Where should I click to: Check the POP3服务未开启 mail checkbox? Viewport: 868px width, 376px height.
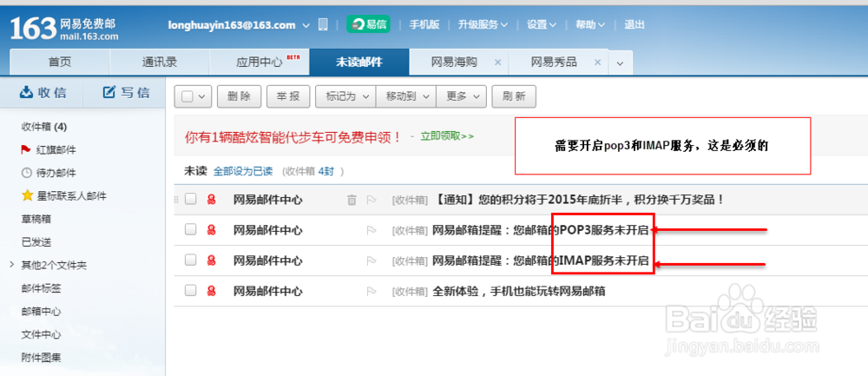[x=190, y=229]
